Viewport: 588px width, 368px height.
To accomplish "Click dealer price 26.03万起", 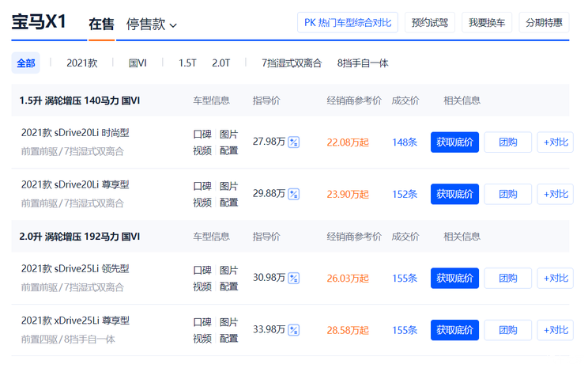I will tap(348, 279).
